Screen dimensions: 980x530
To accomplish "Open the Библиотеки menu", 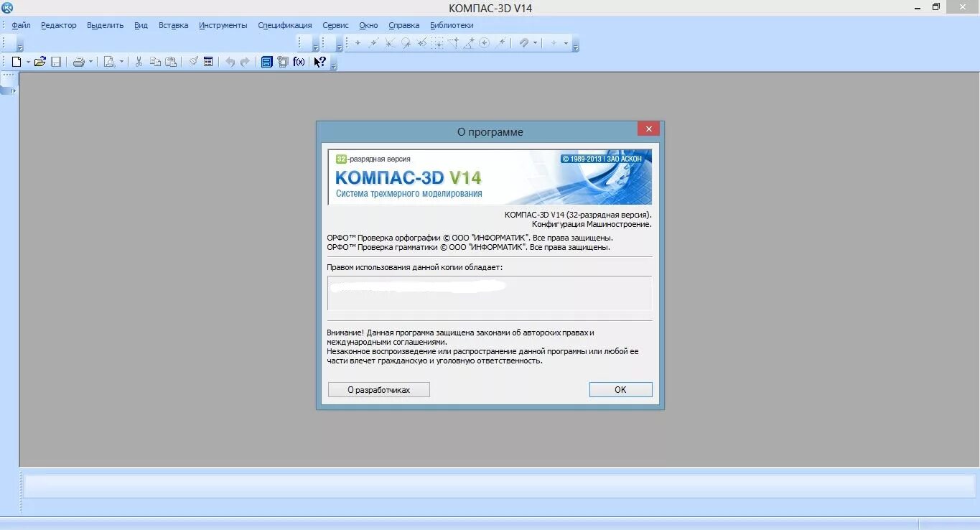I will 452,25.
